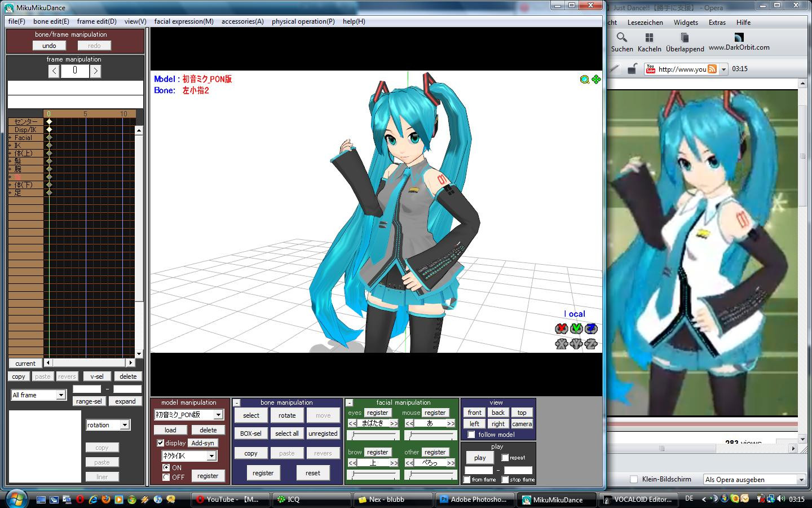Click the gray Z move axis icon
Viewport: 812px width, 508px height.
click(590, 343)
